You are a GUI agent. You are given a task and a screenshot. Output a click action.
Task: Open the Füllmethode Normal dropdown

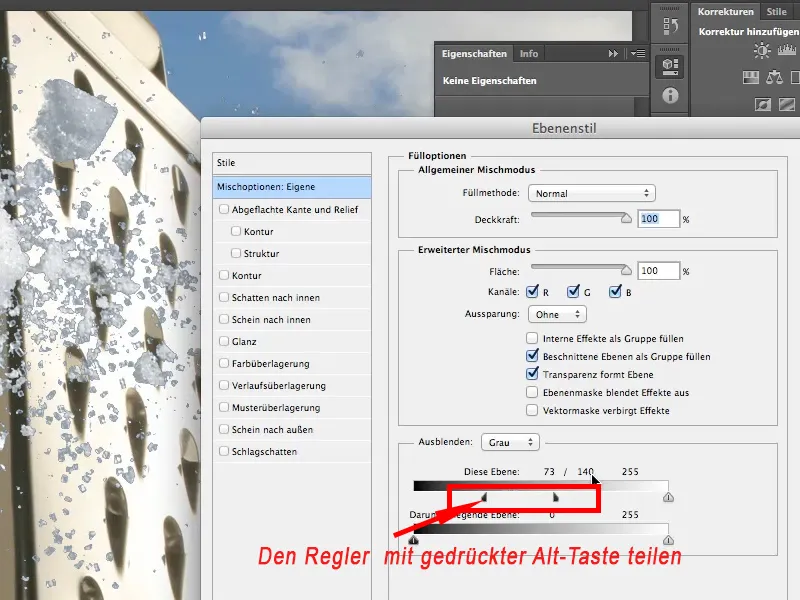coord(592,193)
